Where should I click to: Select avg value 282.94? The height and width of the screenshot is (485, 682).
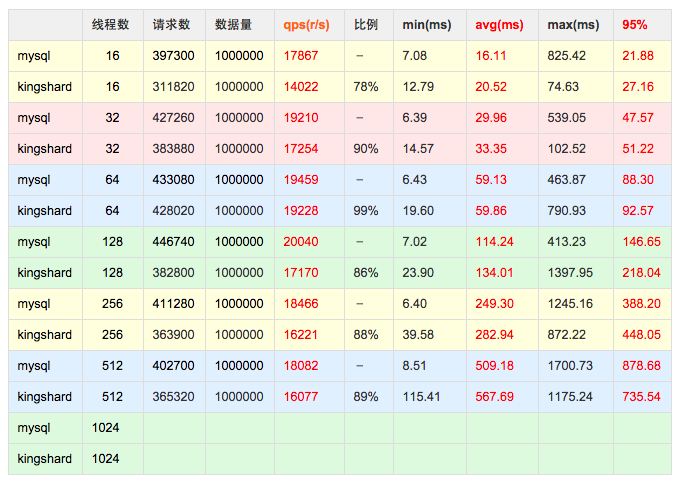click(x=494, y=334)
